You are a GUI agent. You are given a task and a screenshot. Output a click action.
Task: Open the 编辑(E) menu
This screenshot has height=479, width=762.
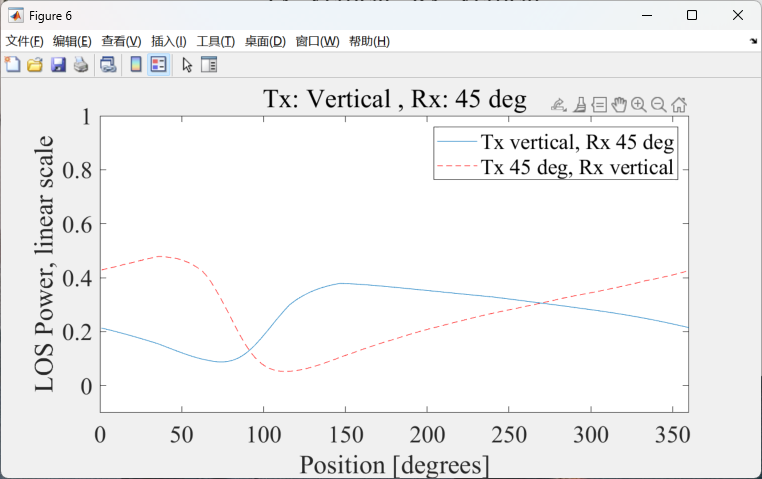[72, 41]
